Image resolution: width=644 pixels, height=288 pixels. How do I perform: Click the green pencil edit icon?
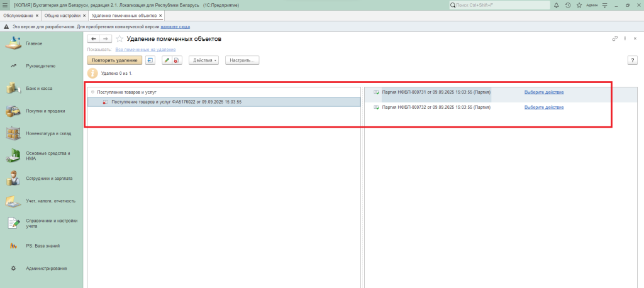(x=167, y=60)
